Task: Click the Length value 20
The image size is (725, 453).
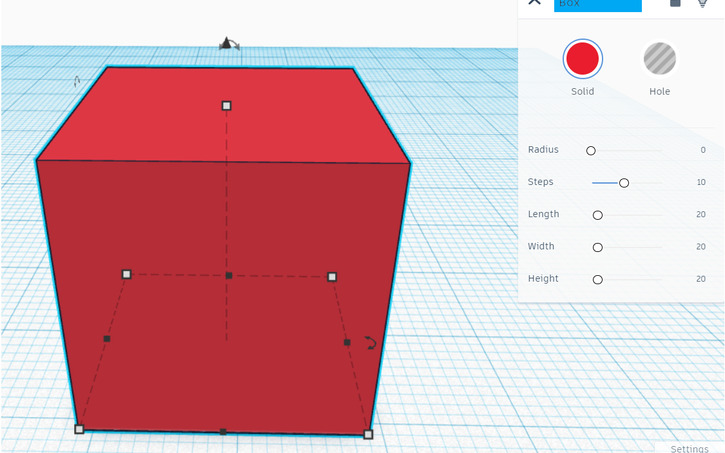Action: [701, 214]
